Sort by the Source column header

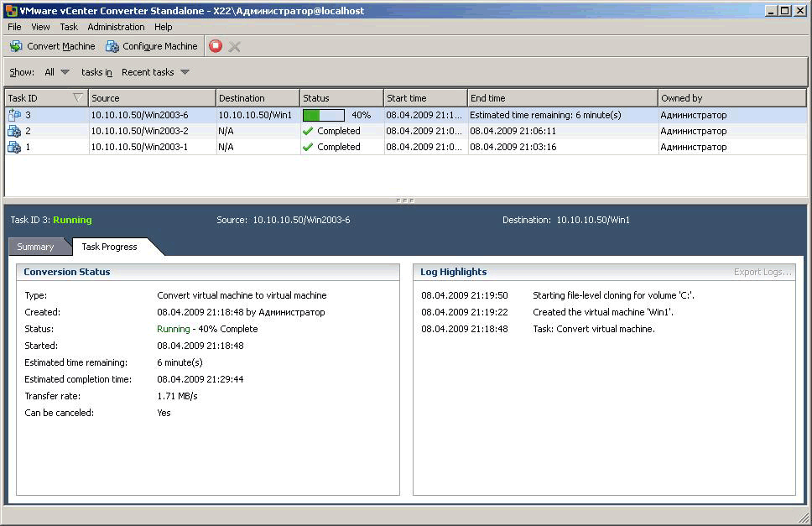152,98
